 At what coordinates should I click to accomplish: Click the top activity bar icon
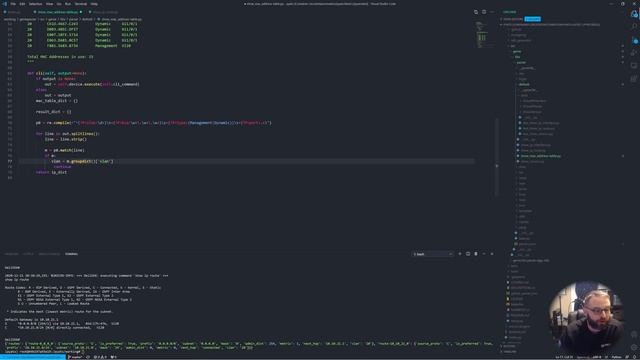[x=634, y=14]
